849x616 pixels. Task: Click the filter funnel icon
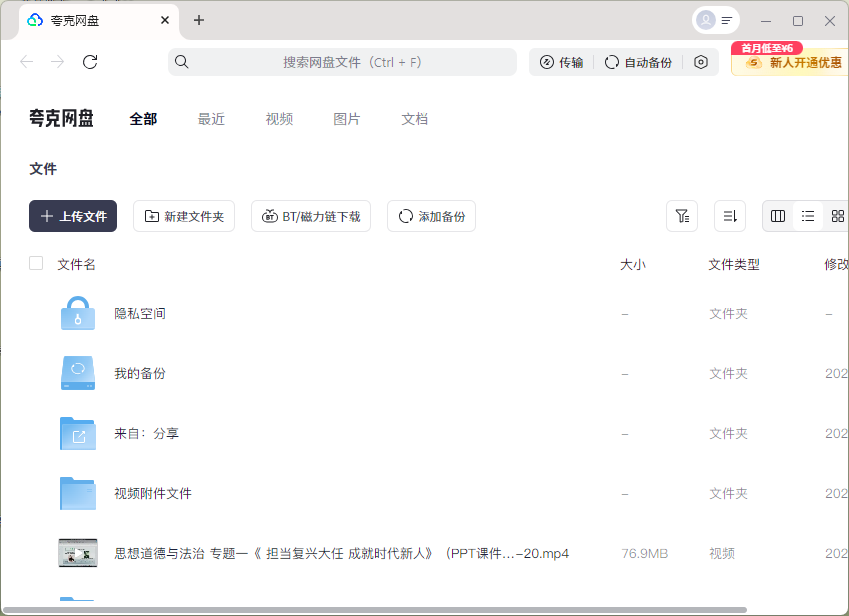click(x=682, y=216)
